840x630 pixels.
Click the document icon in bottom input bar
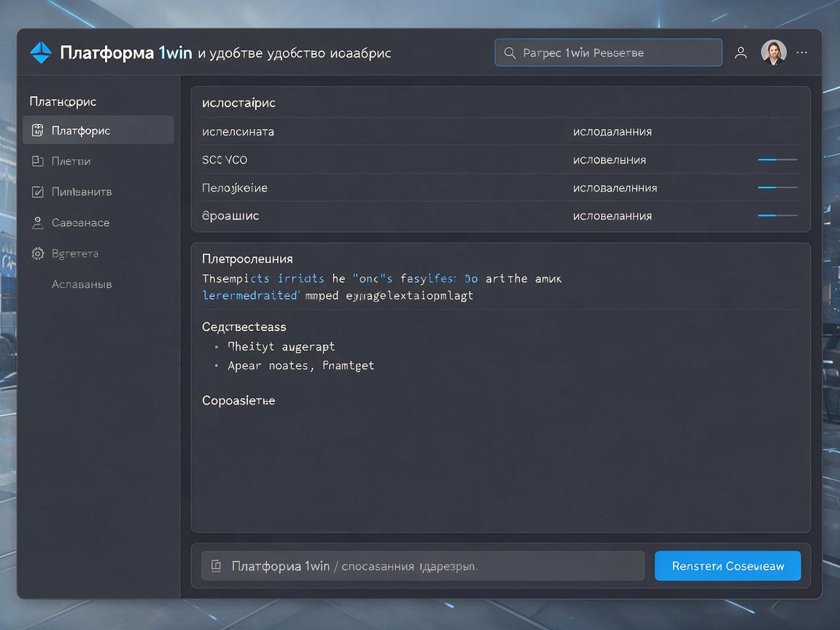tap(217, 566)
